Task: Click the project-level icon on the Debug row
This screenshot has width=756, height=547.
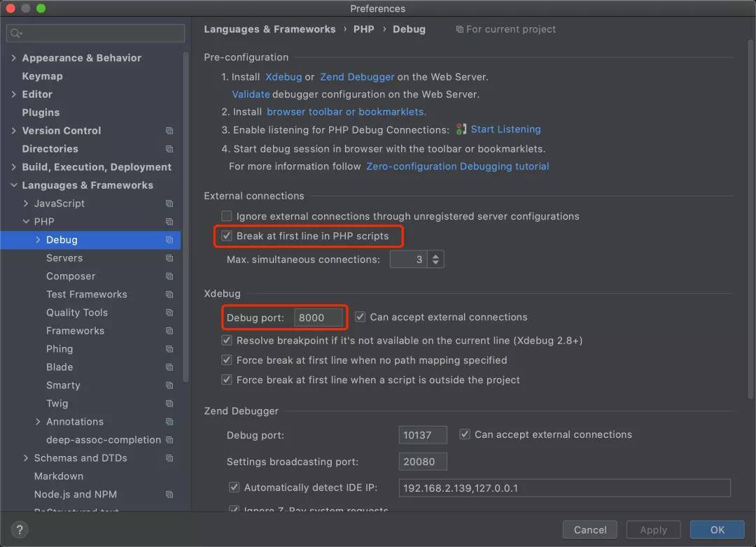Action: pos(169,240)
